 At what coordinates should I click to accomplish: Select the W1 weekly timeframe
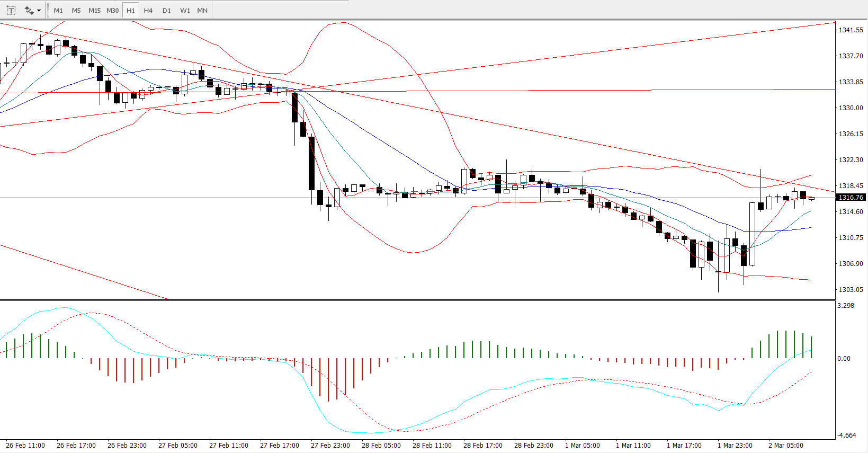pos(185,11)
